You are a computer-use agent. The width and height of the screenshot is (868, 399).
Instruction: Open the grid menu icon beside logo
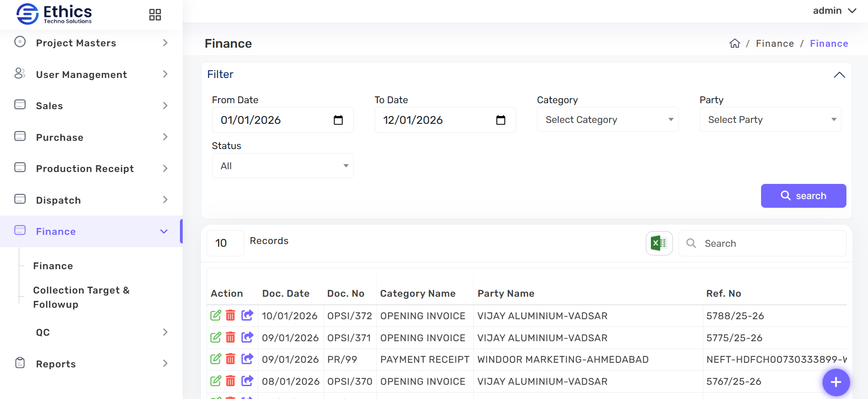155,15
